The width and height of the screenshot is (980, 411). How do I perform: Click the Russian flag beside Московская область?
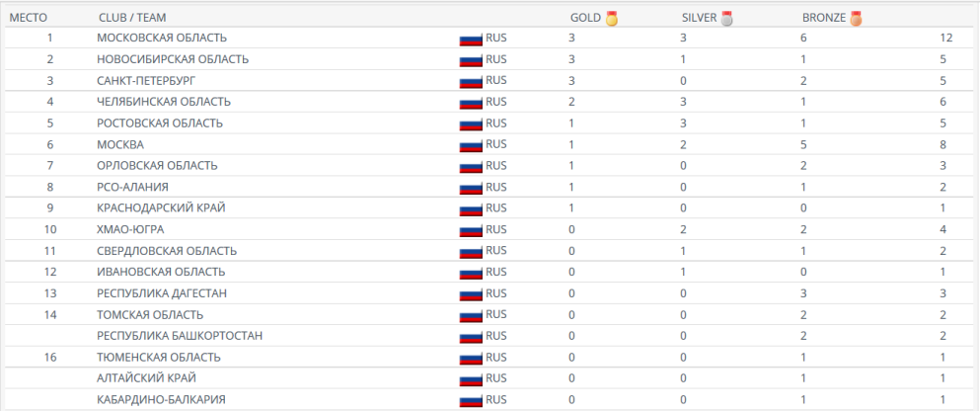471,39
